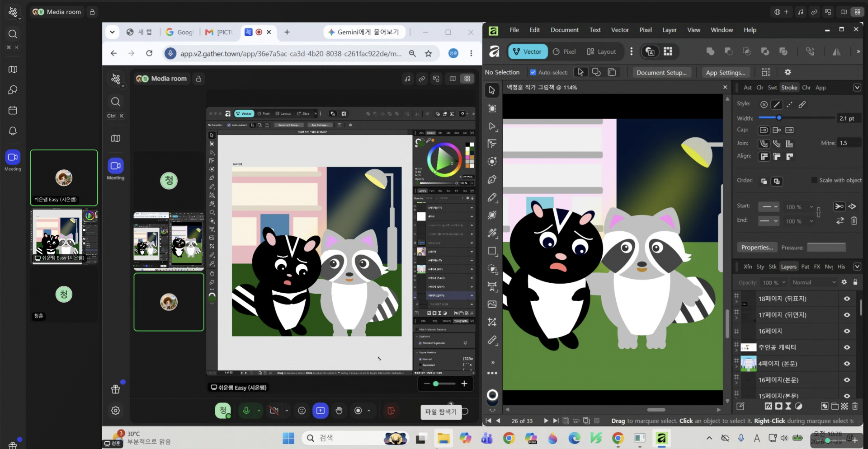Screen dimensions: 868x449
Task: Select the Move tool in Affinity
Action: (x=492, y=90)
